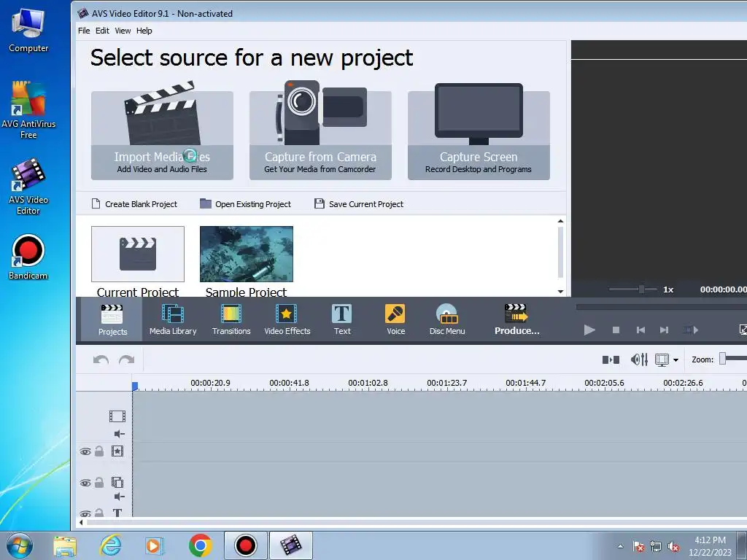Screen dimensions: 747x560
Task: Click the Save Current Project disk icon
Action: tap(320, 203)
